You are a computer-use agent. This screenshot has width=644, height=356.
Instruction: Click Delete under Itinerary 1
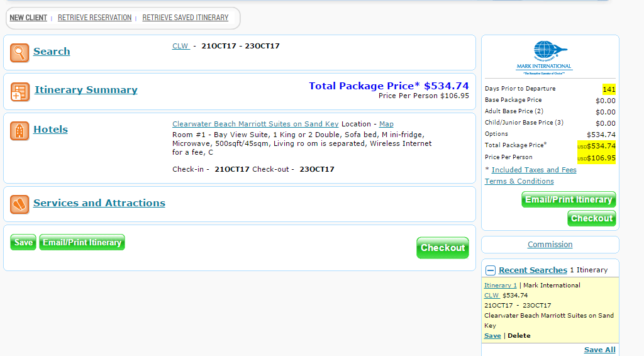click(x=519, y=335)
